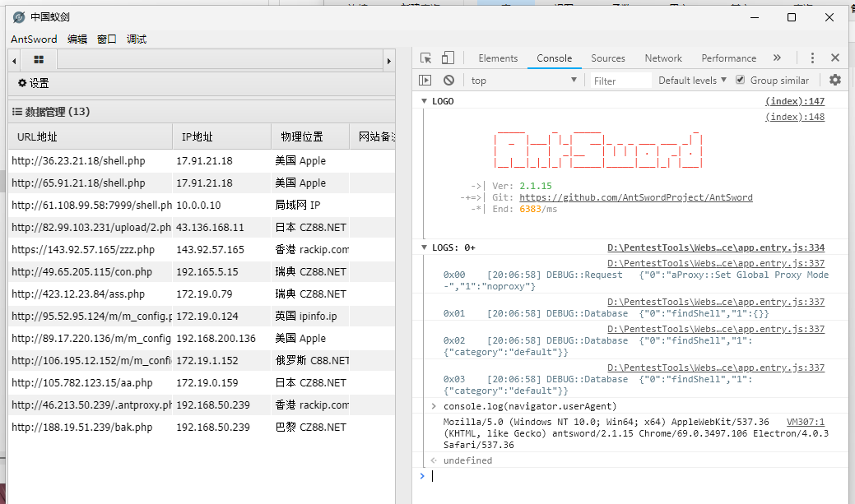The height and width of the screenshot is (504, 855).
Task: Click the location cell 巴黎 CZ88.NET
Action: tap(311, 428)
